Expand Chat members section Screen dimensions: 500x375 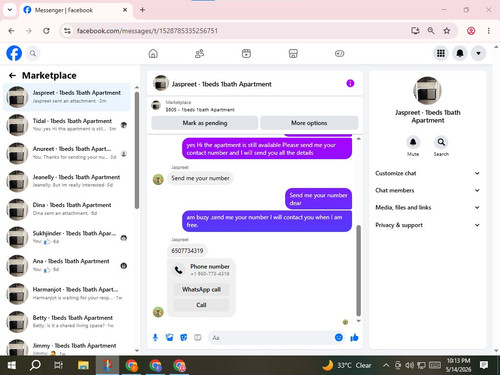point(428,190)
